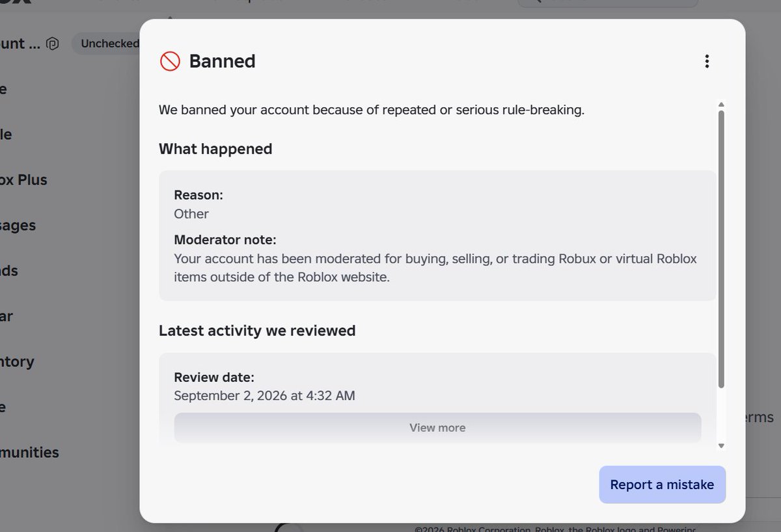Expand View more under Review date
This screenshot has height=532, width=781.
point(437,427)
